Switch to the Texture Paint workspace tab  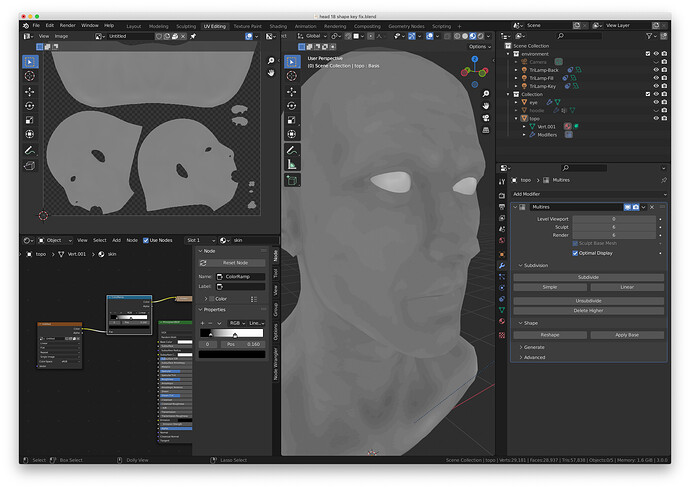247,26
